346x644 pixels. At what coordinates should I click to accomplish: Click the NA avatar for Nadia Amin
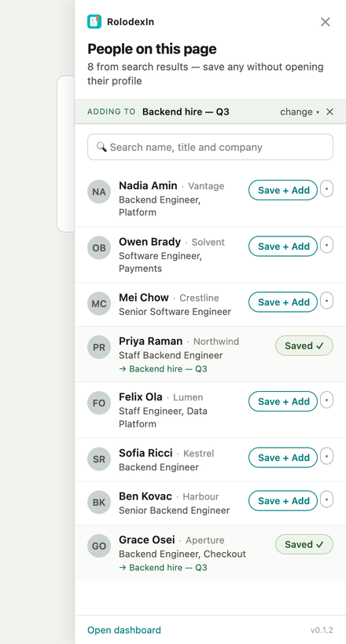pyautogui.click(x=99, y=192)
